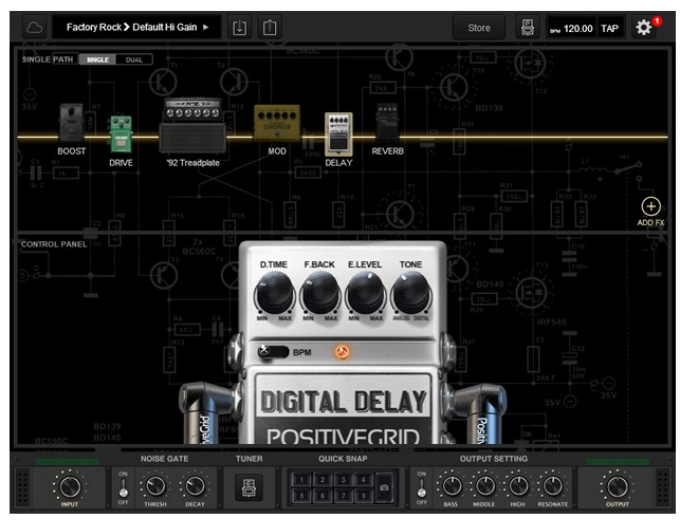Select the BOOST pedal in the signal chain

click(x=71, y=123)
